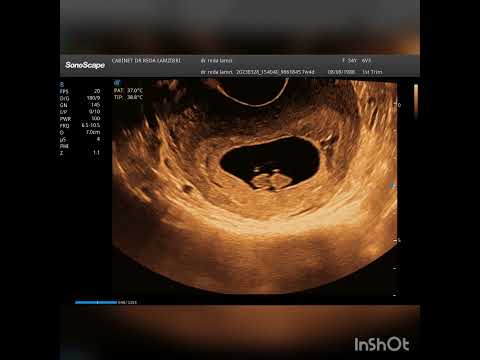Click the depth scale 0 marker
Image resolution: width=480 pixels, height=360 pixels.
point(399,105)
